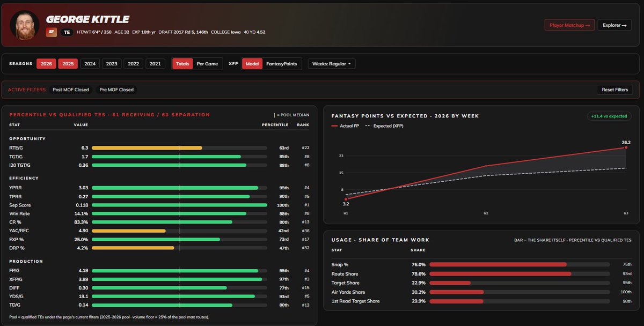Screen dimensions: 644x326
Task: Click the Pre MOF Closed filter chip
Action: 116,90
